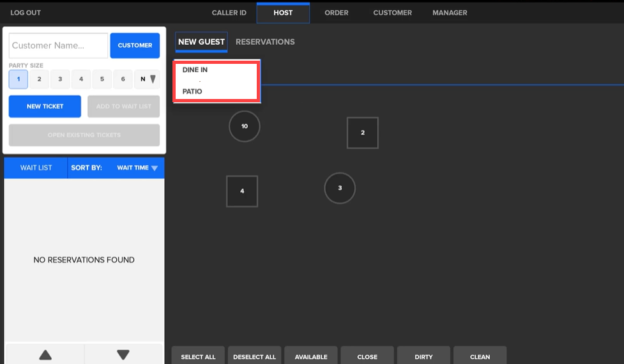Select square table 2 on floor plan

[363, 133]
